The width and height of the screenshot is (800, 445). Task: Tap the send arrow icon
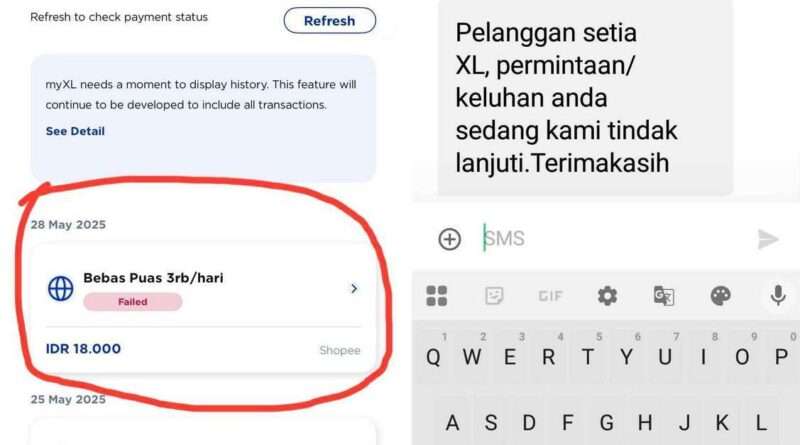(768, 239)
